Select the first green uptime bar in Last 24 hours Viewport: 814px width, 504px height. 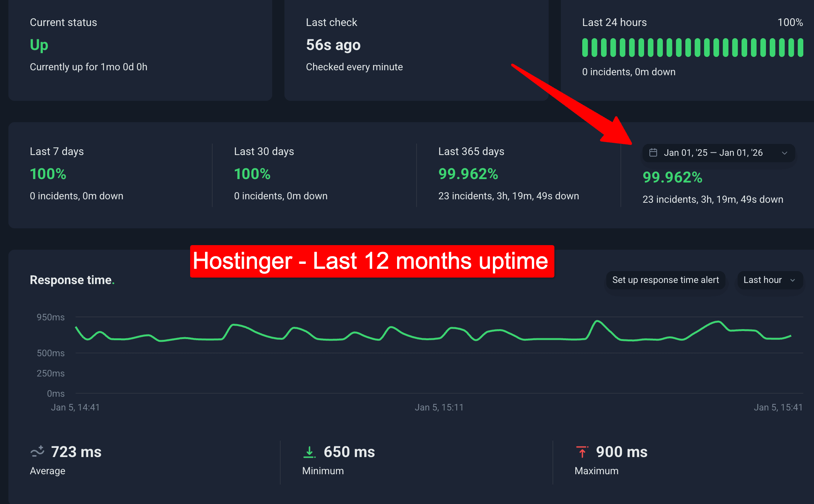585,47
